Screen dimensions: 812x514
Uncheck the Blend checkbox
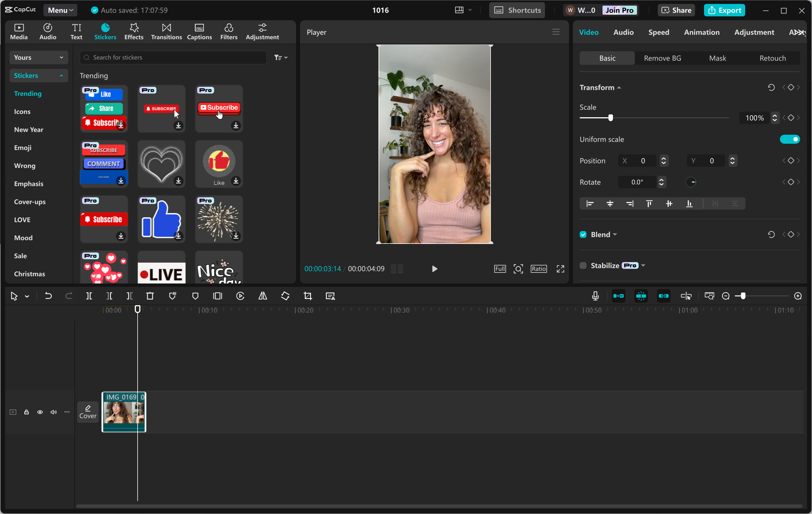(x=583, y=234)
